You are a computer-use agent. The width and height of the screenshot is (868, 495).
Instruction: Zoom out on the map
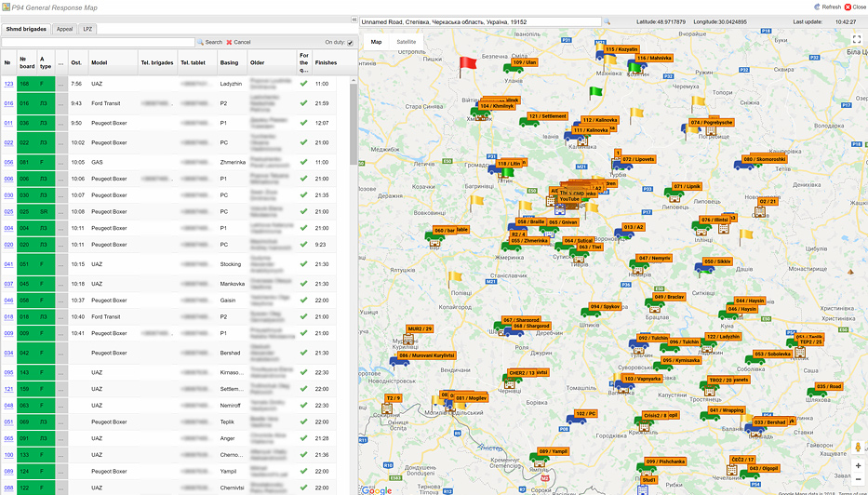pyautogui.click(x=858, y=479)
